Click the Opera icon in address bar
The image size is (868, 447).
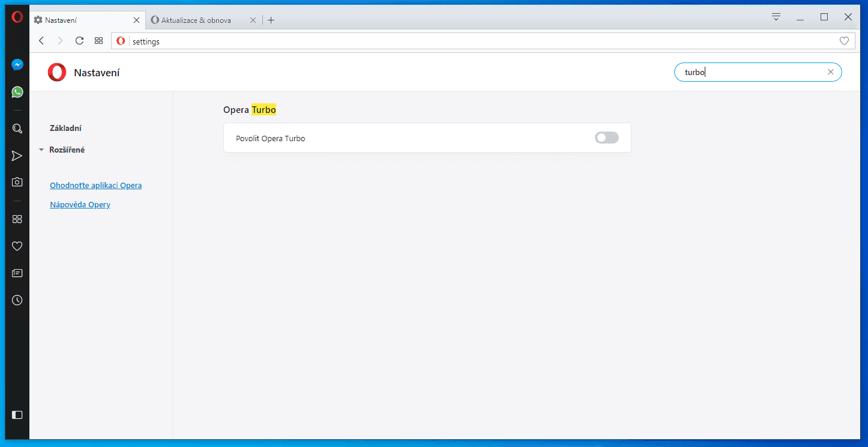point(121,41)
